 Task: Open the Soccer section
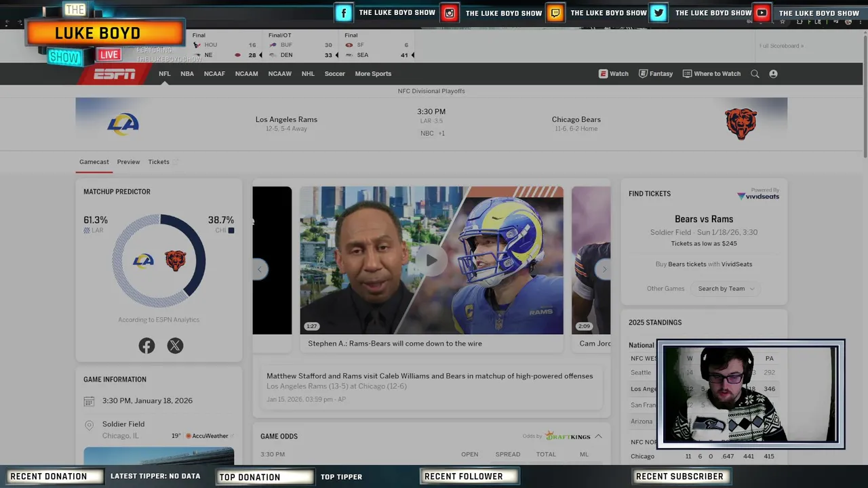334,74
